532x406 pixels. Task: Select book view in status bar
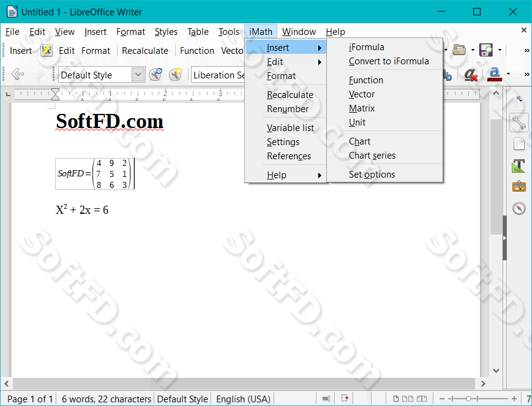point(421,399)
